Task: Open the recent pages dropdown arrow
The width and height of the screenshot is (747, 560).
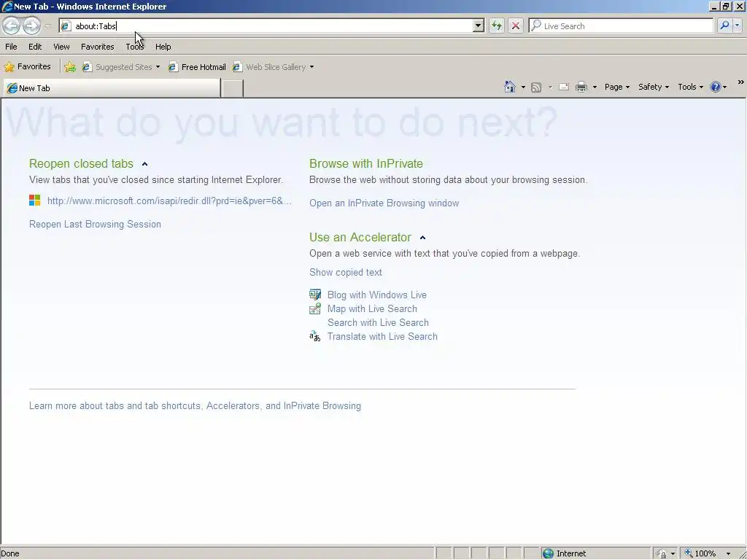Action: coord(47,26)
